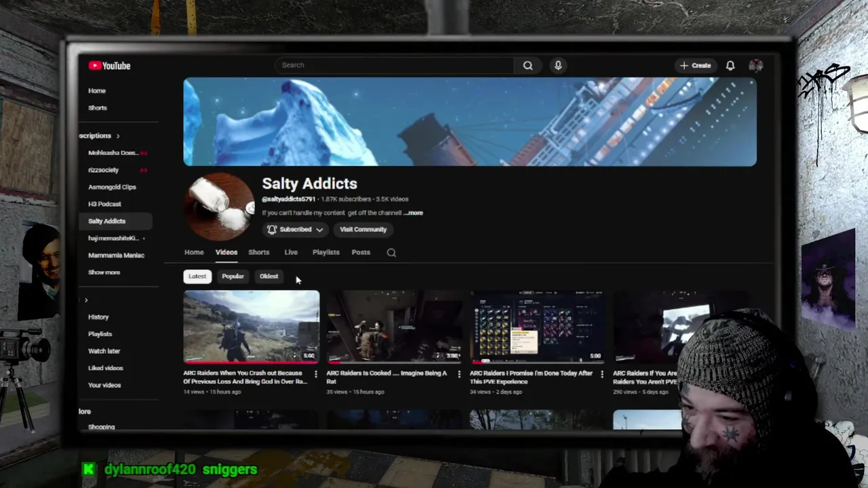This screenshot has width=868, height=488.
Task: Click the search magnifier button
Action: point(528,65)
